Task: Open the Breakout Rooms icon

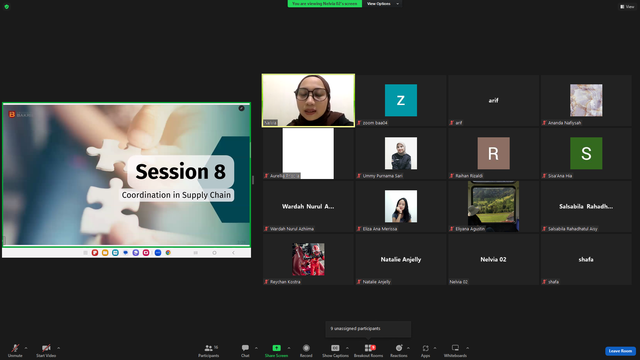Action: click(x=369, y=348)
